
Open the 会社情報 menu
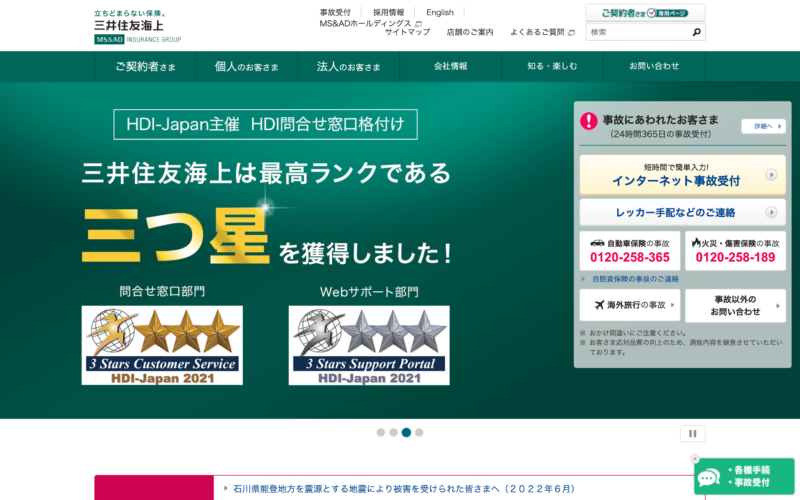(451, 66)
